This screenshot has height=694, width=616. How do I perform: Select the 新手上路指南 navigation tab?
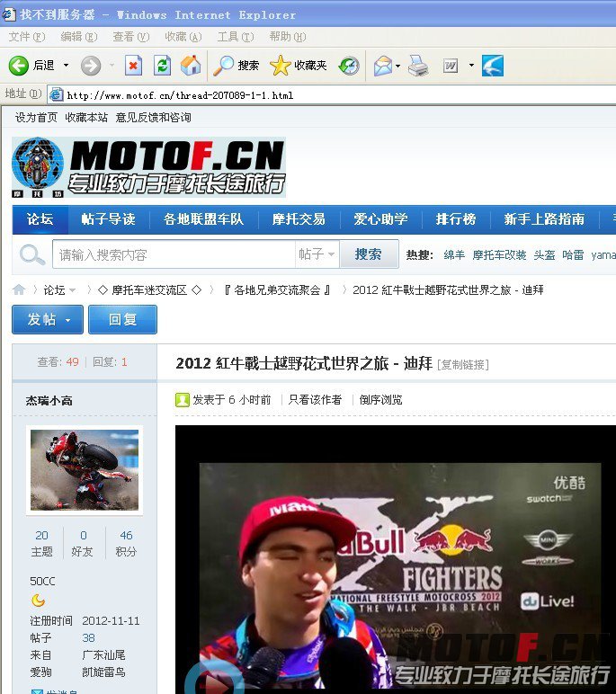tap(544, 219)
